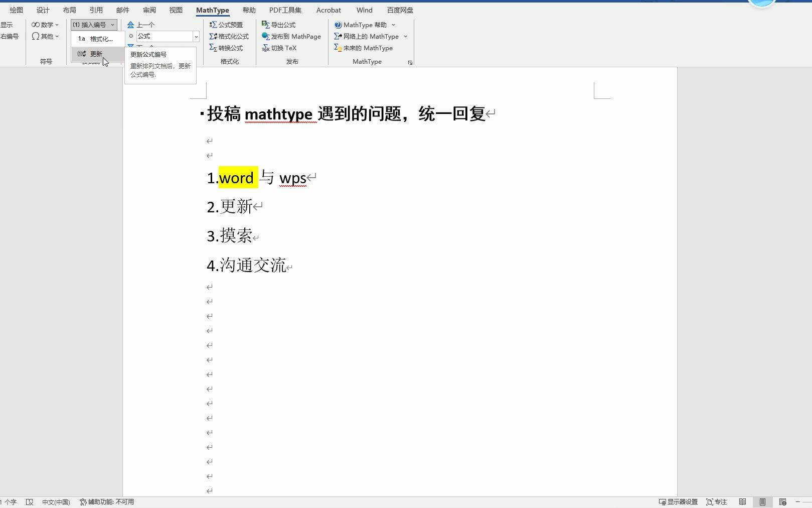Click the word count in status bar

[9, 502]
